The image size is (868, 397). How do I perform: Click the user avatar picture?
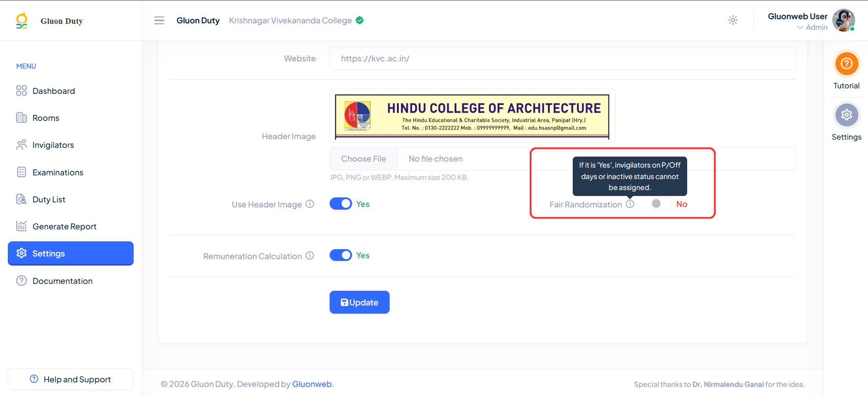point(843,20)
